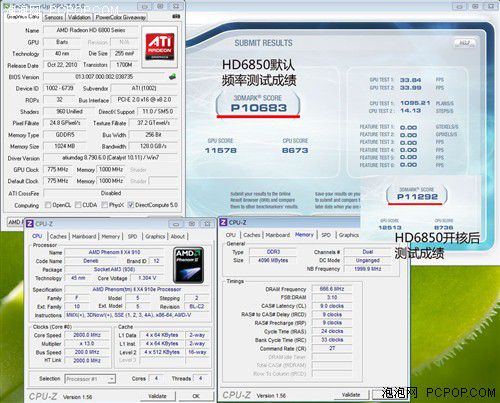The height and width of the screenshot is (403, 500).
Task: Click Validate in the left CPU-Z window
Action: click(x=157, y=396)
